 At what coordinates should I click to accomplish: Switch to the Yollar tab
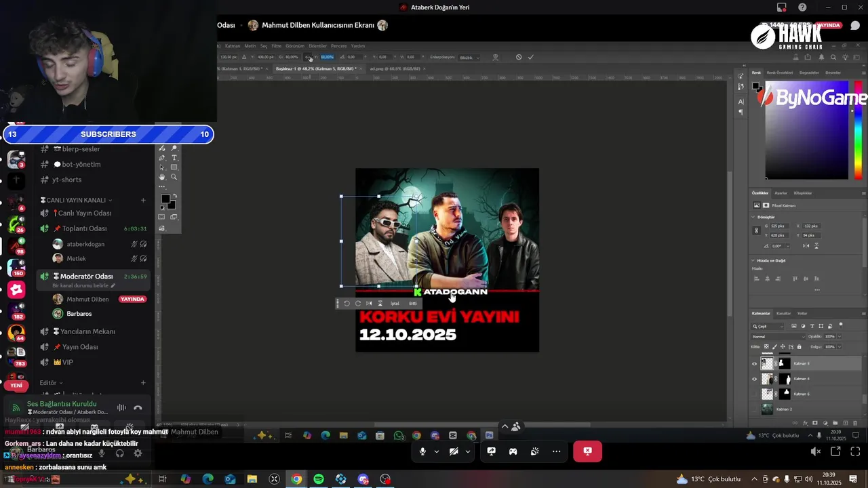pos(802,313)
